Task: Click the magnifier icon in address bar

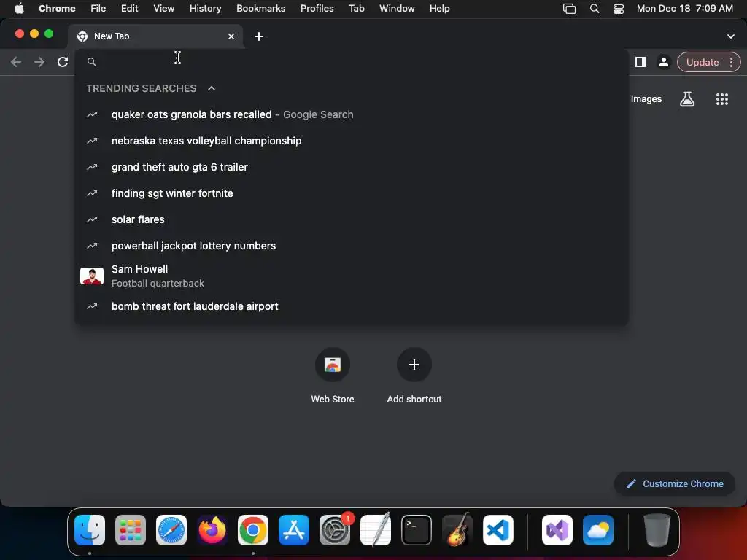Action: pos(92,62)
